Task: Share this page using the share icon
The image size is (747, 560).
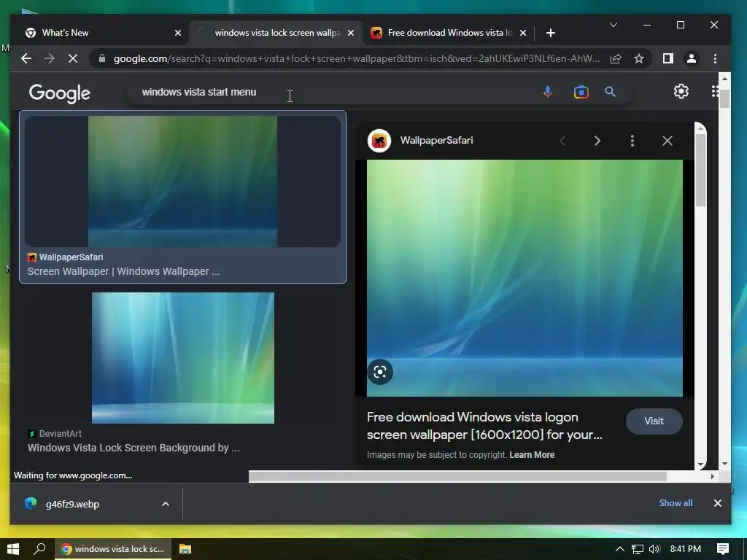Action: [616, 58]
